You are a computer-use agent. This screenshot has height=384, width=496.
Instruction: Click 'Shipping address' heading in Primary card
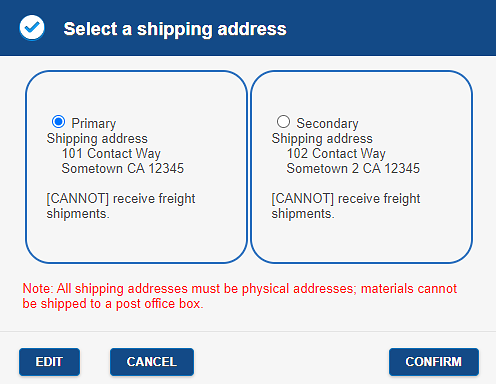(97, 138)
